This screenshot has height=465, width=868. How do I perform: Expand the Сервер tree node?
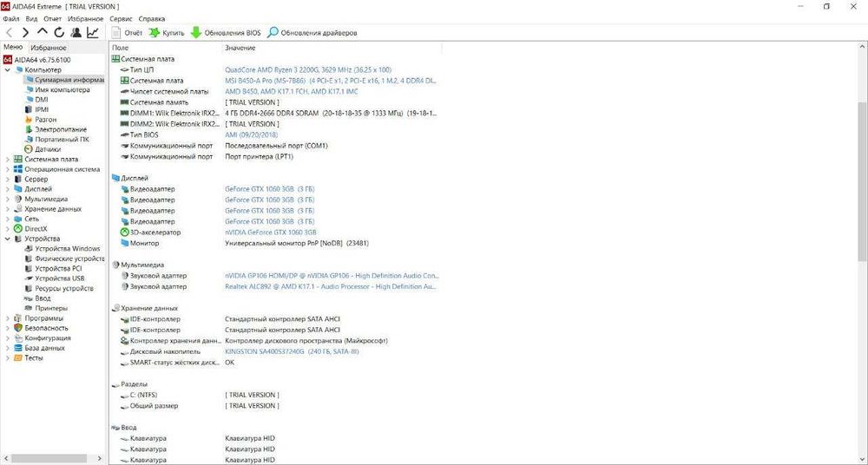(7, 180)
